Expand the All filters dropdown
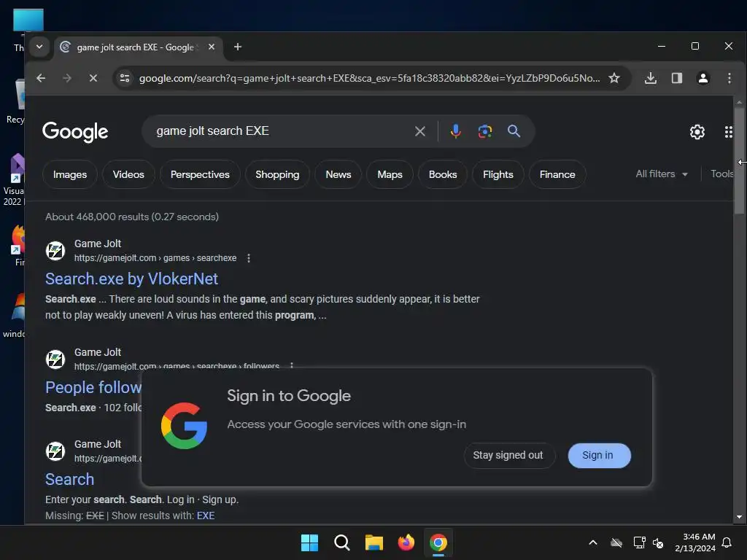 click(661, 174)
